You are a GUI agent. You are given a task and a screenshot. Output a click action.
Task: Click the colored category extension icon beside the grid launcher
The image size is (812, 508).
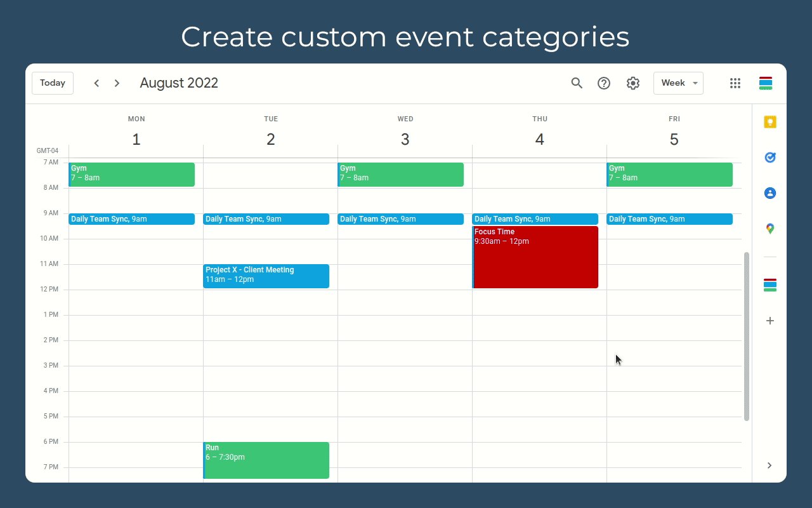765,83
